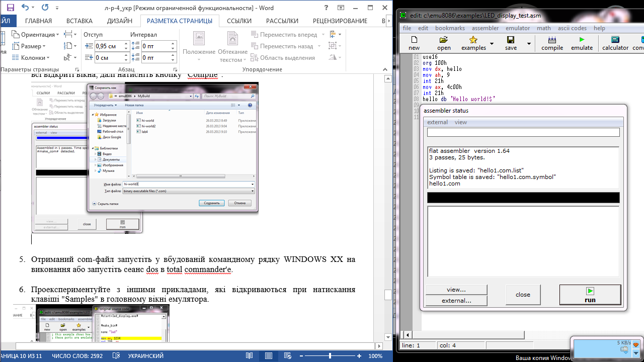Open the hyphenation icon menu
The width and height of the screenshot is (644, 362).
point(69,57)
